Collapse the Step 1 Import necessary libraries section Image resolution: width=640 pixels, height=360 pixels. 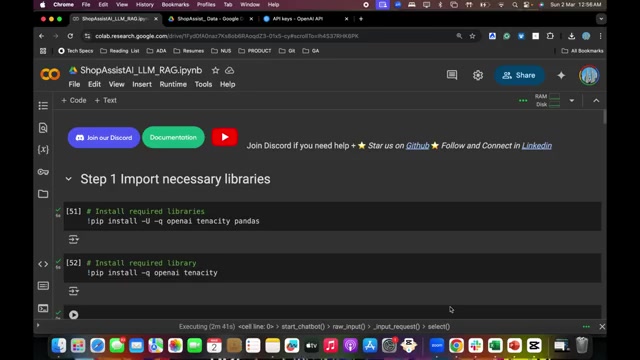[x=69, y=179]
